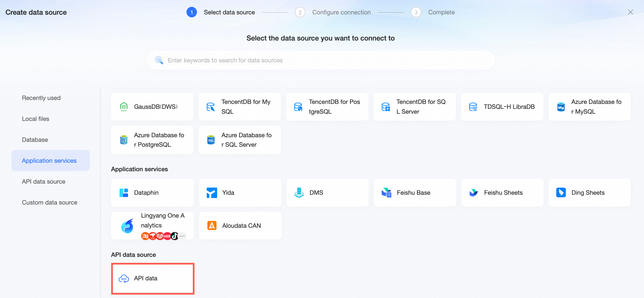The width and height of the screenshot is (644, 298).
Task: Pick the Yida label
Action: click(228, 193)
